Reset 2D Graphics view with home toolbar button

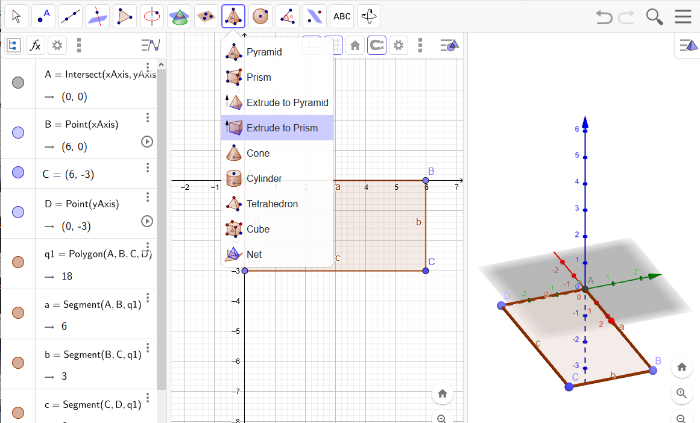355,45
